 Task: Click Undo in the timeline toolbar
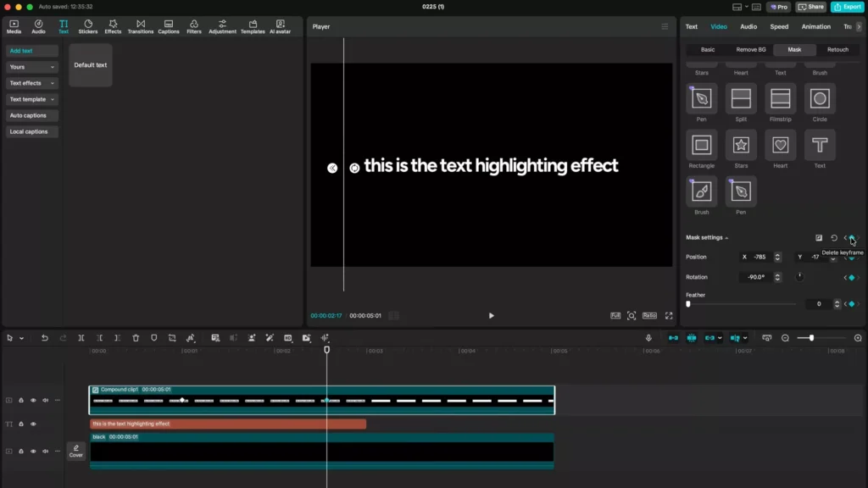(44, 338)
